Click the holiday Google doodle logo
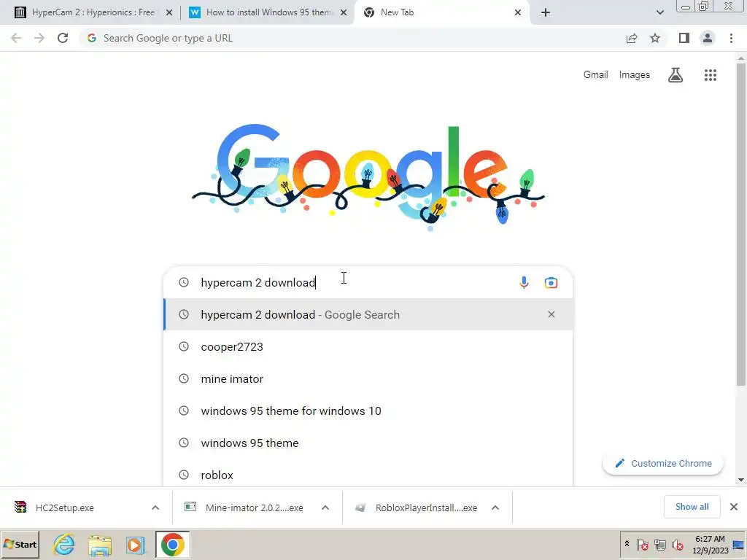Image resolution: width=747 pixels, height=560 pixels. pos(368,176)
